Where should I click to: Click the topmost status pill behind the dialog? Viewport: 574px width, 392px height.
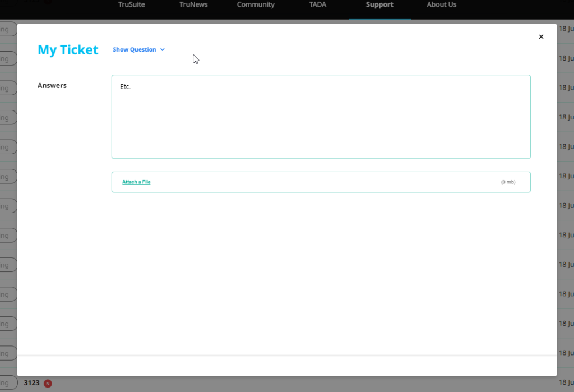(7, 29)
